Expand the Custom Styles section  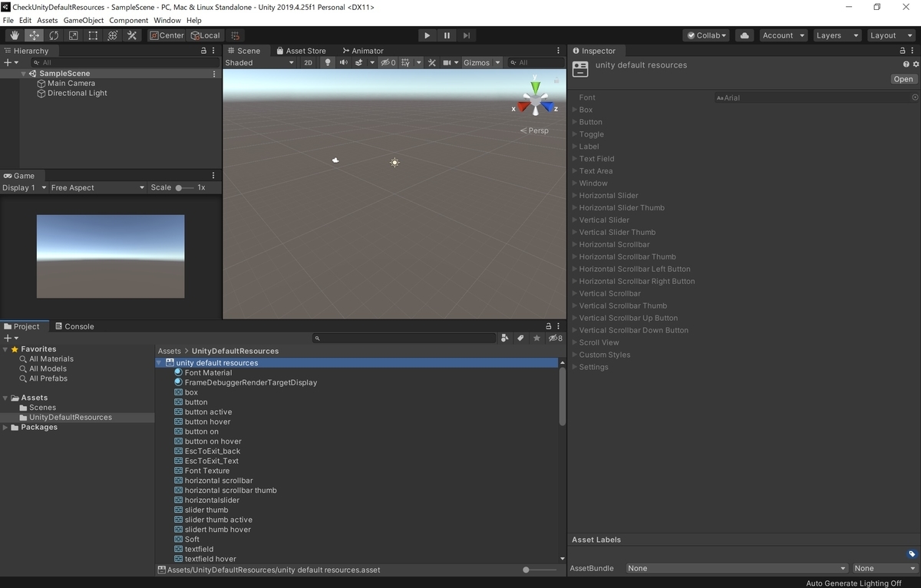click(574, 355)
